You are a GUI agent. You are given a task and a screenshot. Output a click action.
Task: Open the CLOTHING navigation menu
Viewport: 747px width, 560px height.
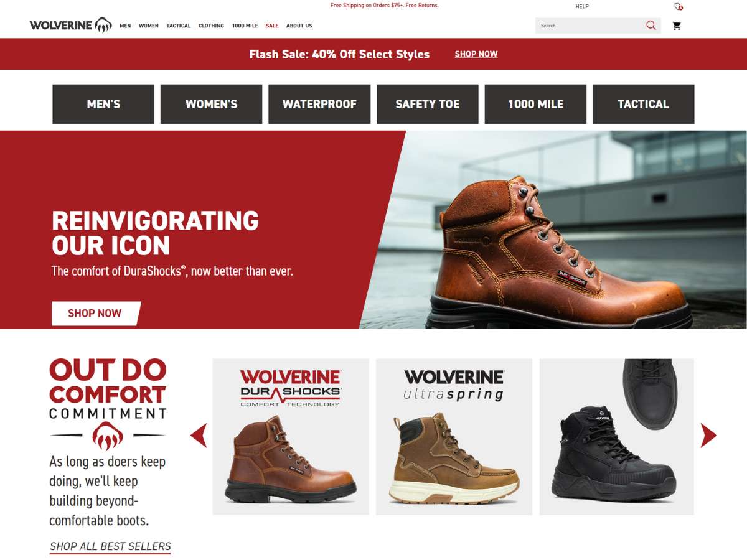(x=211, y=26)
